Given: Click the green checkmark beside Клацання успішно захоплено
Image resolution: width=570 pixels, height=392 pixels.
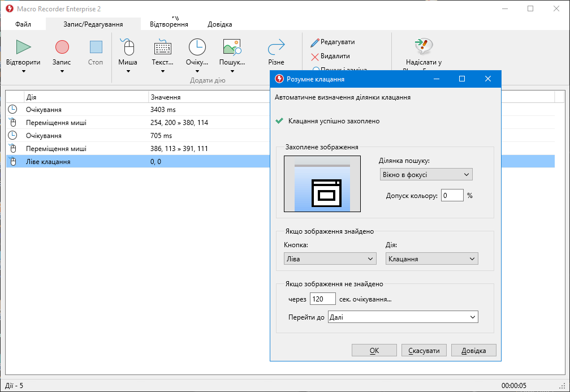Looking at the screenshot, I should (279, 121).
